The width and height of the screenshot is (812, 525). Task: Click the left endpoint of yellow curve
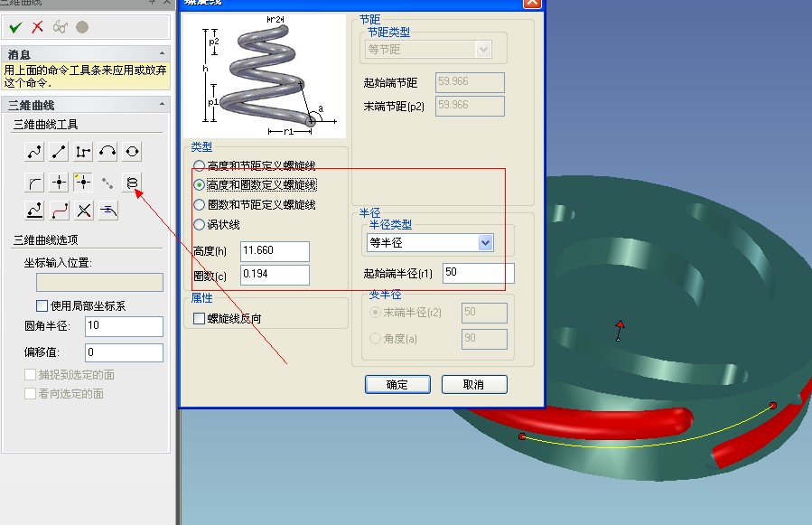[522, 436]
